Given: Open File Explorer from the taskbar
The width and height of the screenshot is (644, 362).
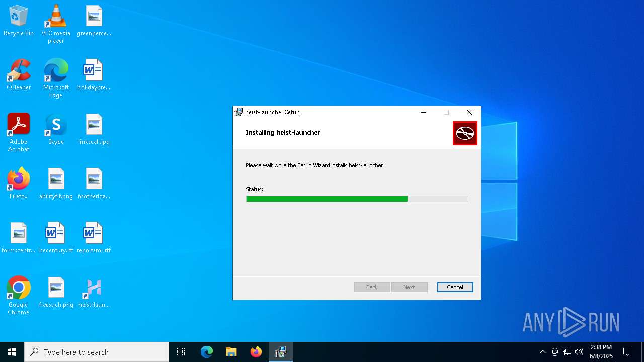Looking at the screenshot, I should pos(231,352).
